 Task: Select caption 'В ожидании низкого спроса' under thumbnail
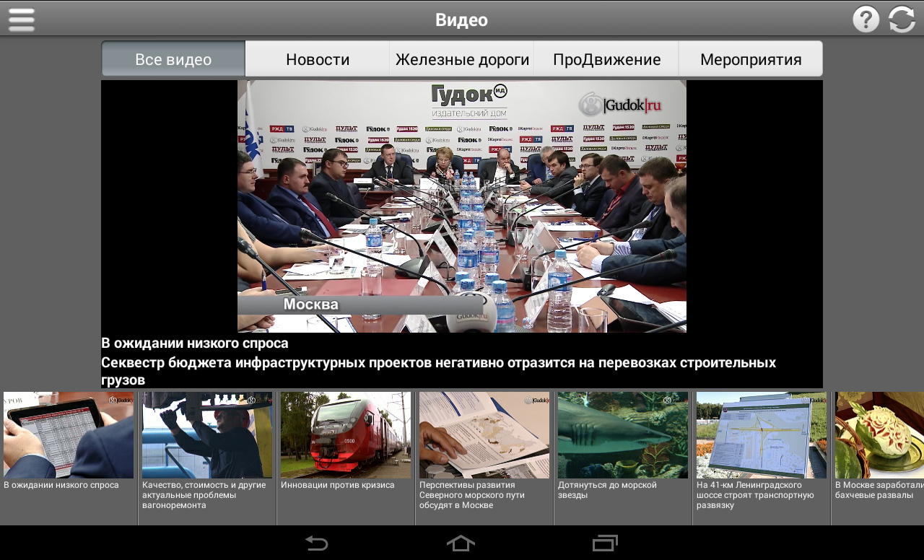pyautogui.click(x=61, y=485)
